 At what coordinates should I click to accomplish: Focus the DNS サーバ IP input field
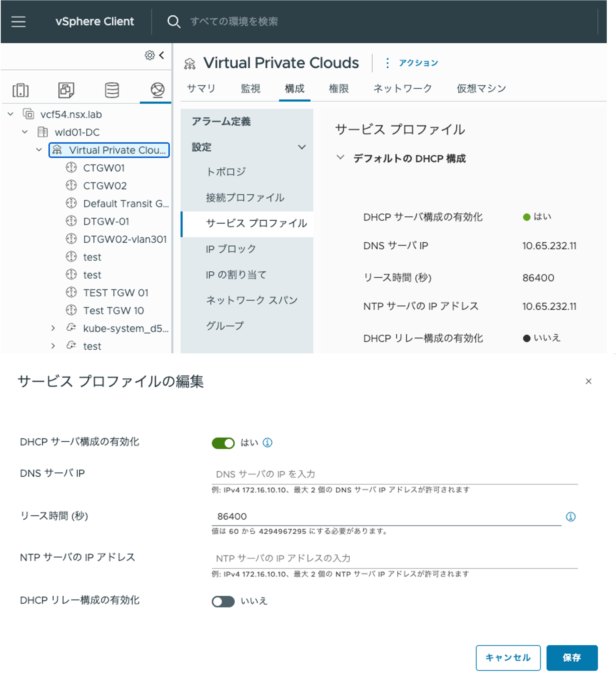394,475
